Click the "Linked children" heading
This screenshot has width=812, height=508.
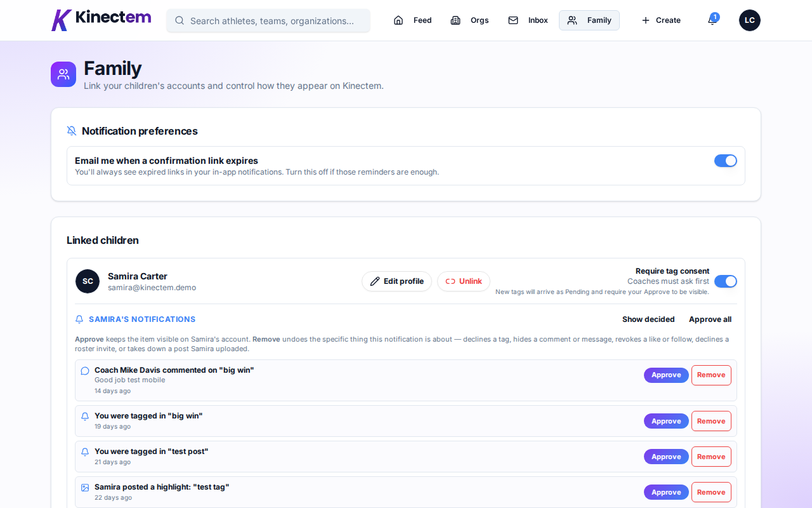(103, 240)
